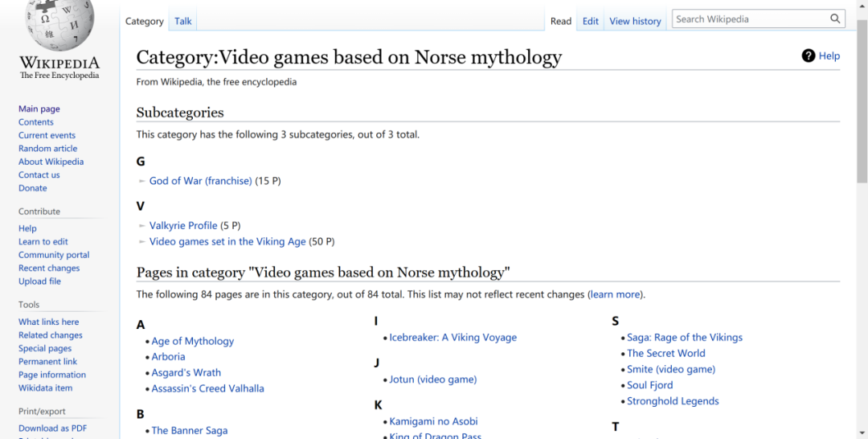Open Soul Fjord link
This screenshot has width=868, height=439.
pyautogui.click(x=650, y=385)
